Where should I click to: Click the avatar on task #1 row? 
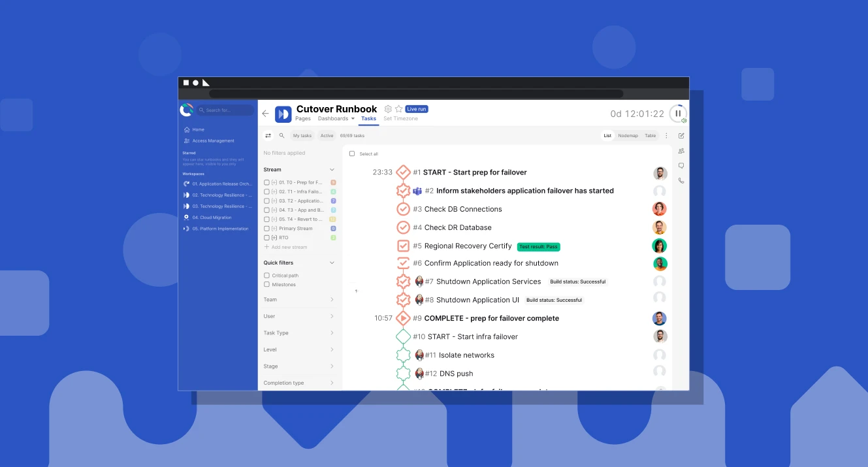coord(660,173)
